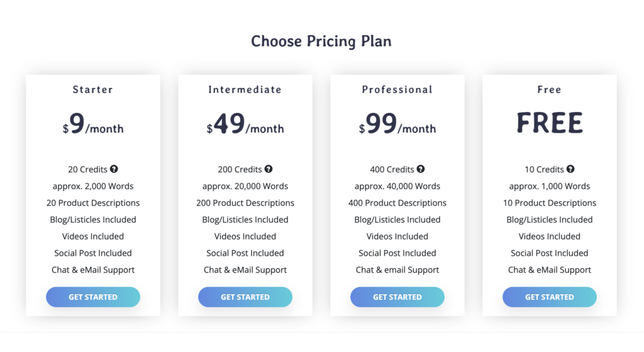This screenshot has width=644, height=352.
Task: Click 'Chat & email Support' in the Professional plan
Action: tap(397, 270)
